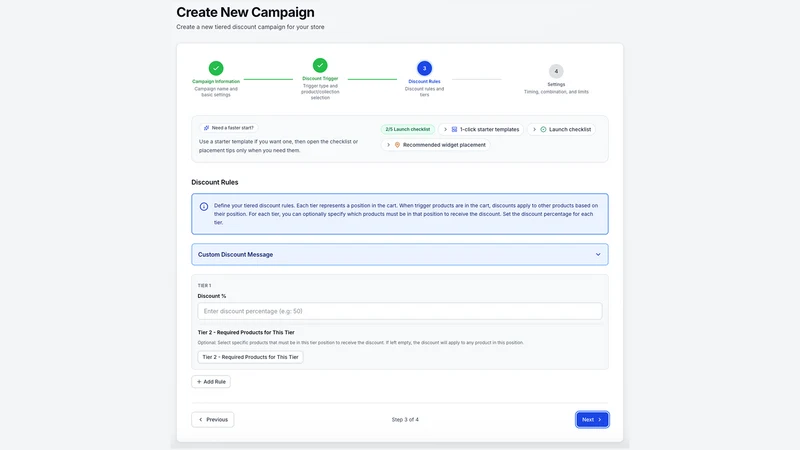Screen dimensions: 800x450
Task: Click the Discount Rules step label
Action: 424,82
